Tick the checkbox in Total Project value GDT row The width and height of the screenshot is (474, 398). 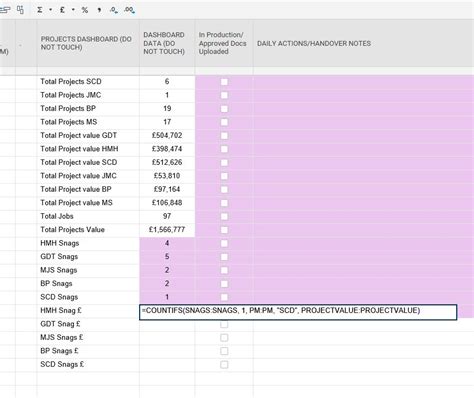coord(224,136)
